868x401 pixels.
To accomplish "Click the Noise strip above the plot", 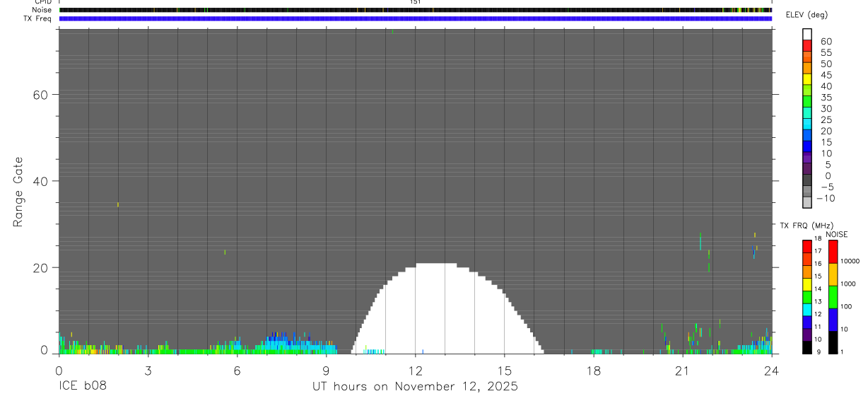I will point(416,11).
